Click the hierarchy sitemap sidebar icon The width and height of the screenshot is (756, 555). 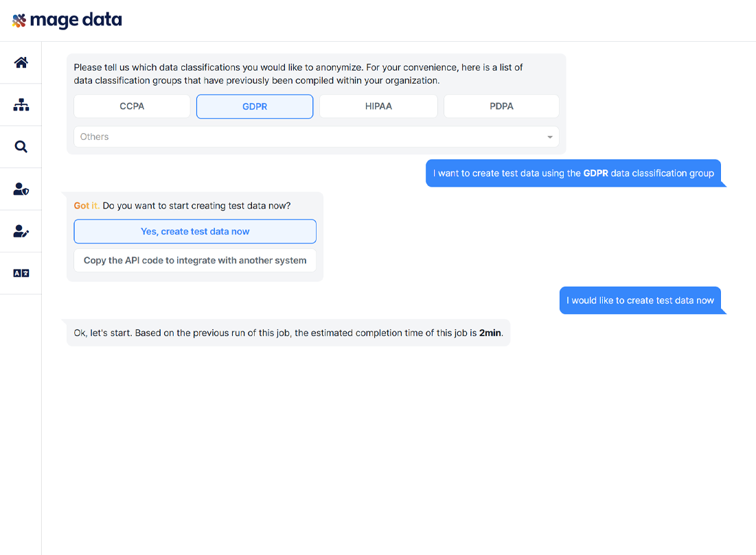pos(21,105)
